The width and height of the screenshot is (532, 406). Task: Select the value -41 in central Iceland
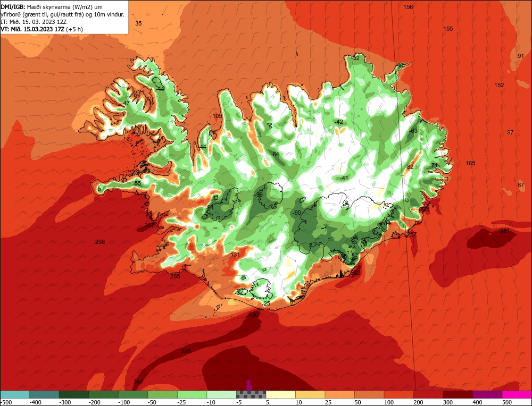coord(344,178)
